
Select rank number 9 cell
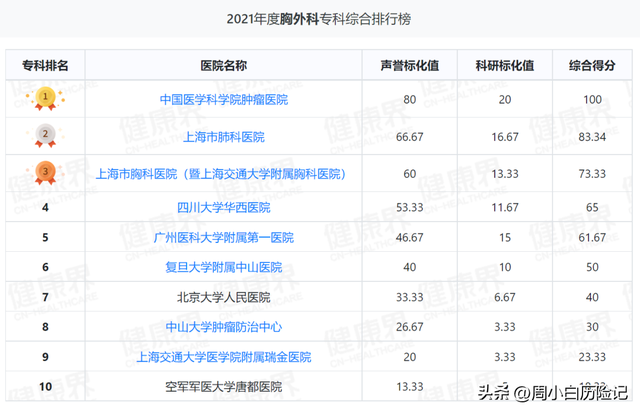tap(45, 357)
